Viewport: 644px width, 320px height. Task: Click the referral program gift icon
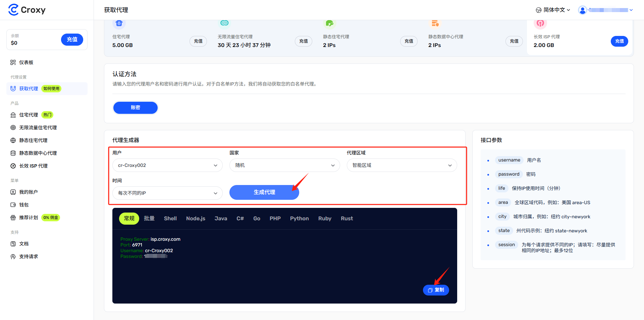[13, 218]
